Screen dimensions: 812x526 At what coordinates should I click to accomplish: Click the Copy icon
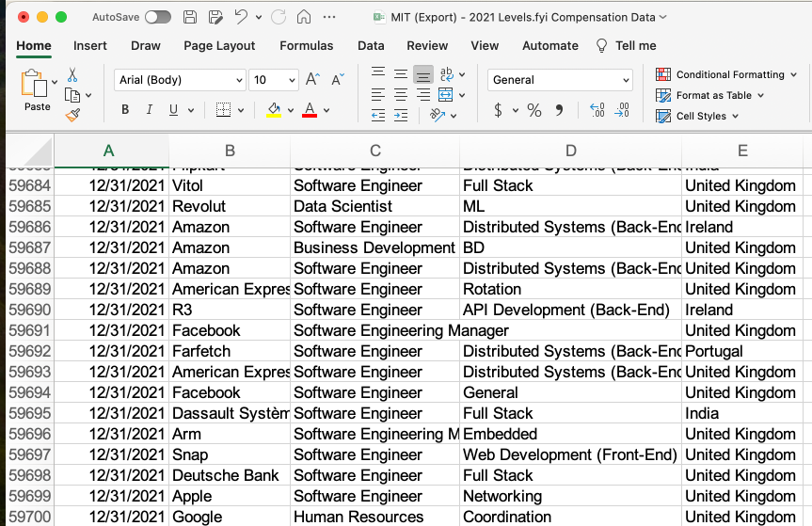pos(72,95)
